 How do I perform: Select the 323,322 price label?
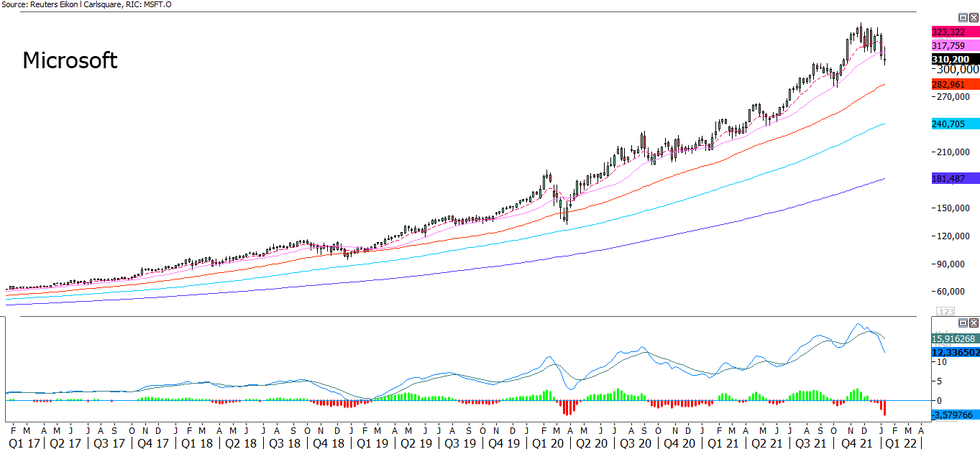click(x=955, y=32)
